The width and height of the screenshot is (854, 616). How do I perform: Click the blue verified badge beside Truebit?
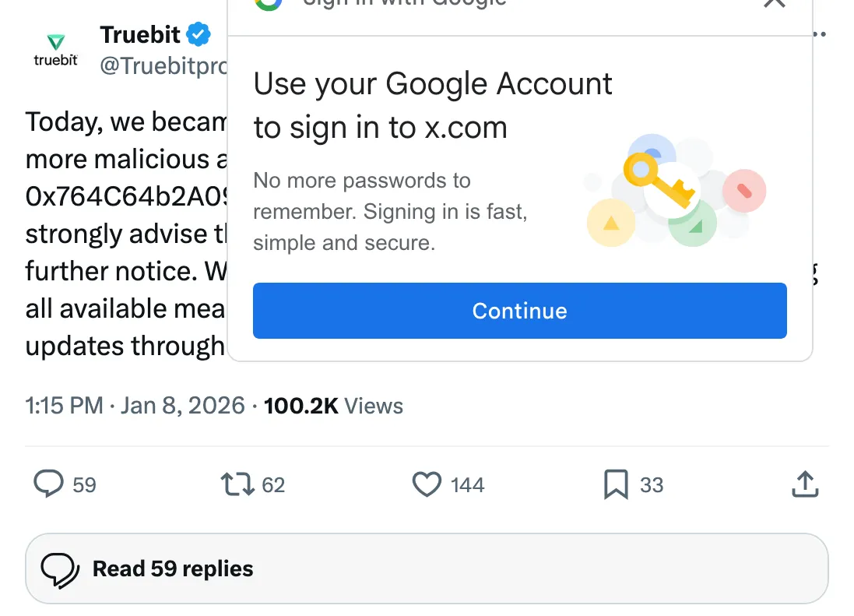tap(199, 34)
